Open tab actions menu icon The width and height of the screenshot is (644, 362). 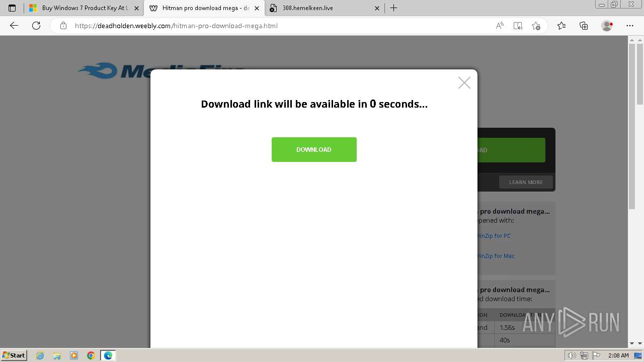pos(12,8)
